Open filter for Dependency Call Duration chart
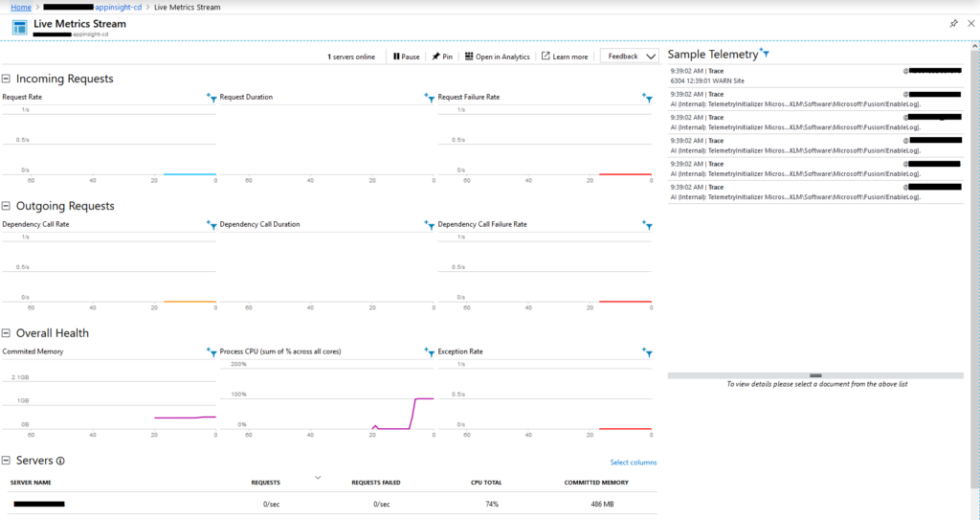The image size is (980, 520). coord(429,225)
